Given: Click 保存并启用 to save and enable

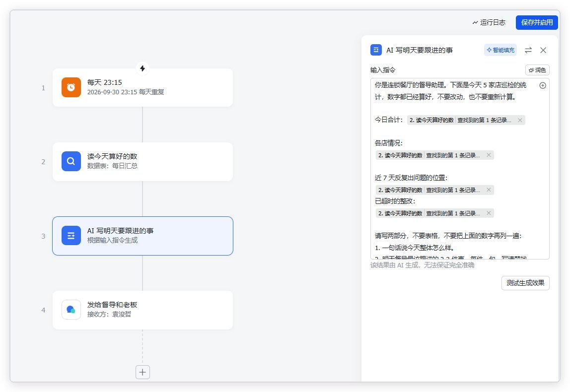Looking at the screenshot, I should point(537,22).
